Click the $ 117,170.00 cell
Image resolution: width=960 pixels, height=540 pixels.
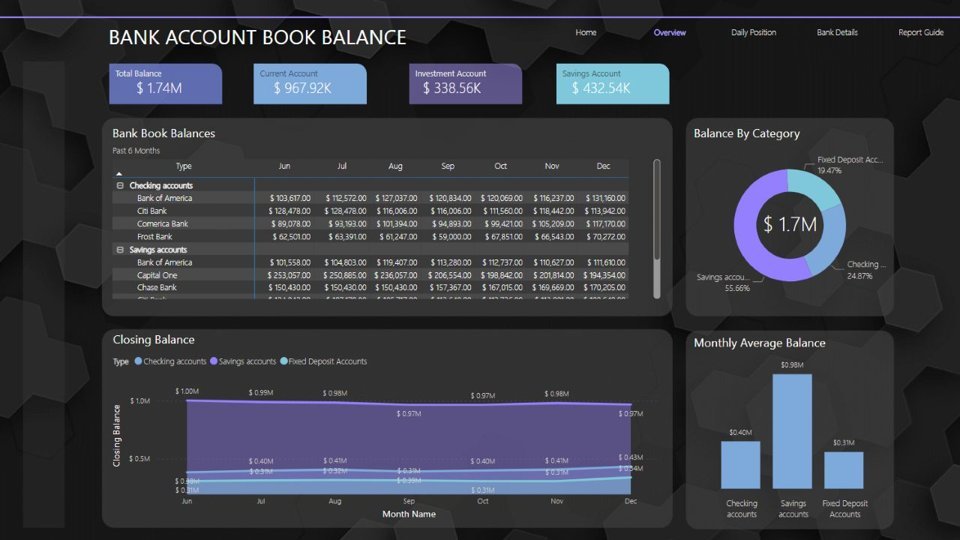(606, 224)
